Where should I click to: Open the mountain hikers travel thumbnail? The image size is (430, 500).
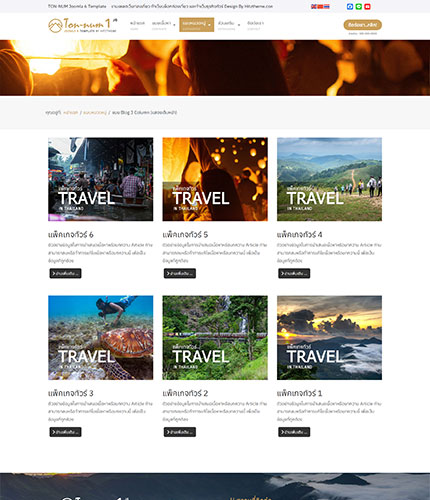pos(329,179)
